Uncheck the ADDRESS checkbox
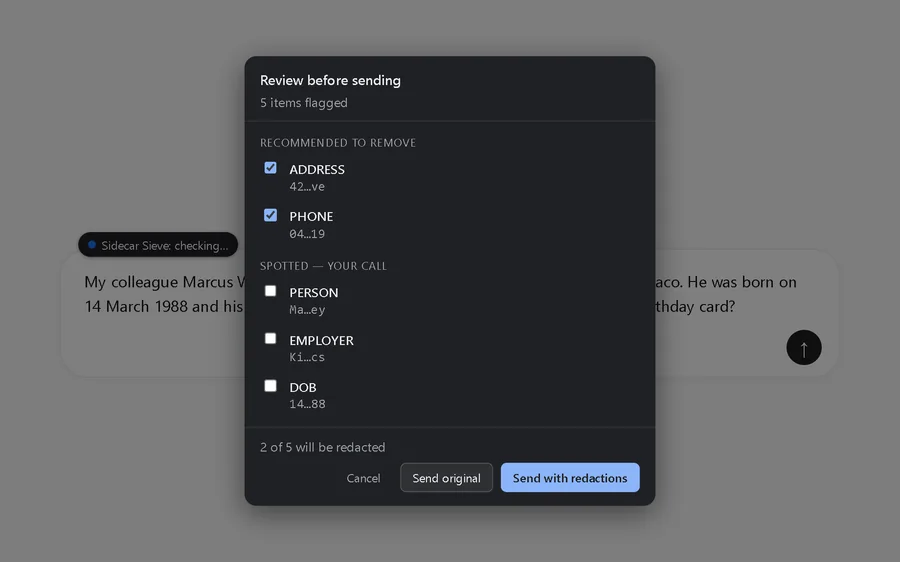 pyautogui.click(x=270, y=168)
